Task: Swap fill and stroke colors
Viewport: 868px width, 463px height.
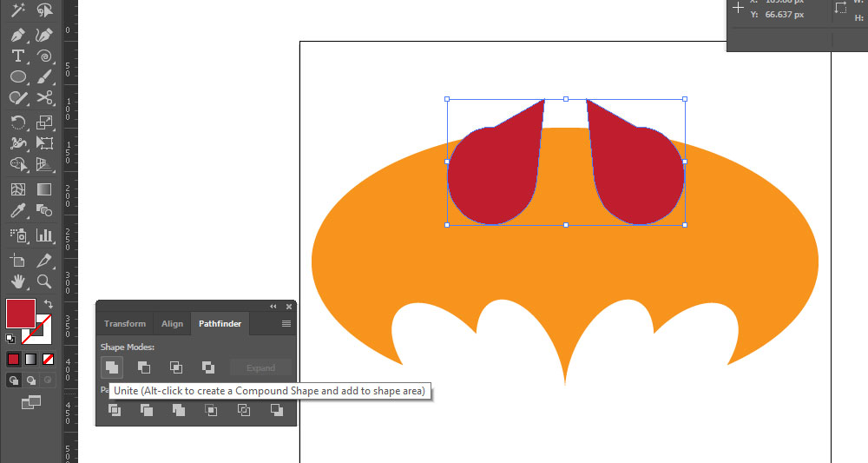Action: point(48,304)
